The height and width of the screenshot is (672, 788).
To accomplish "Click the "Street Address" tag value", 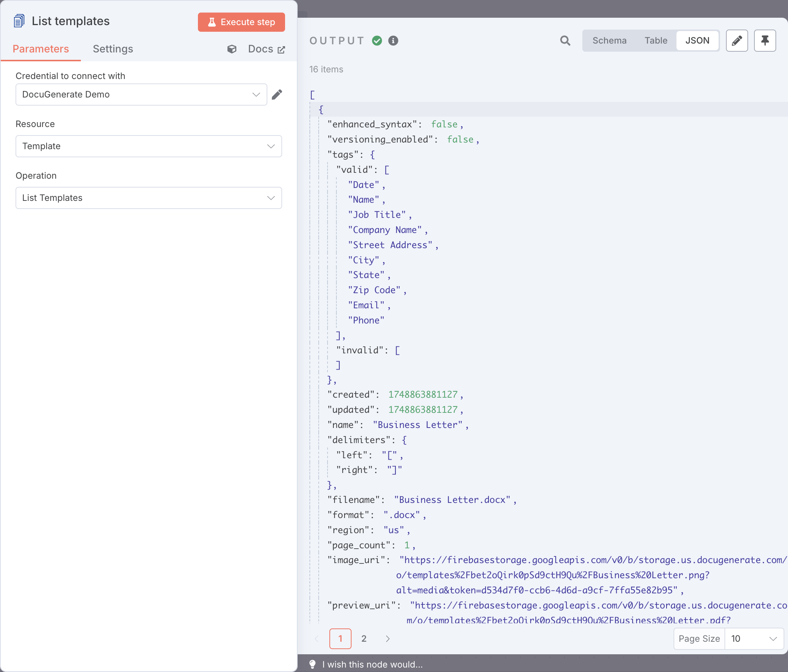I will tap(390, 245).
